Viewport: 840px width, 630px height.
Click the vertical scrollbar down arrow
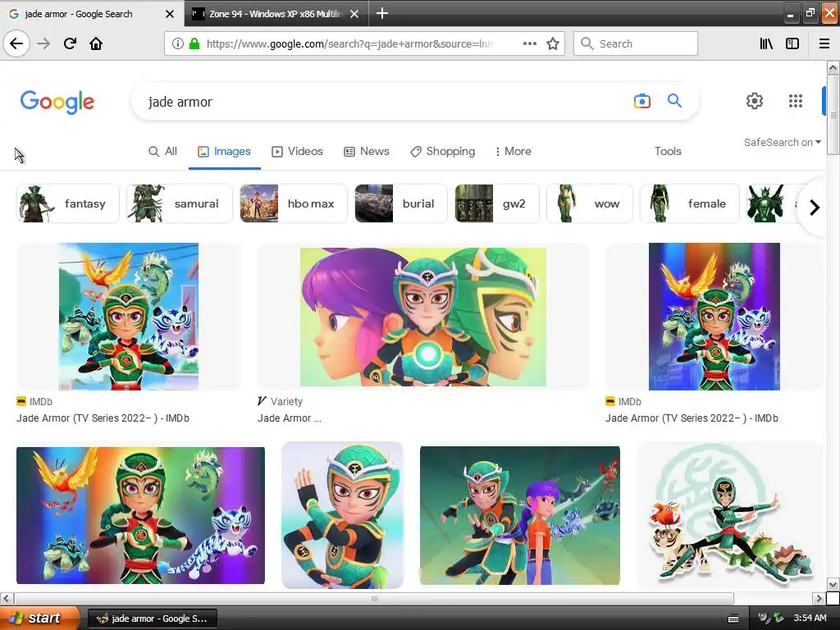(833, 584)
